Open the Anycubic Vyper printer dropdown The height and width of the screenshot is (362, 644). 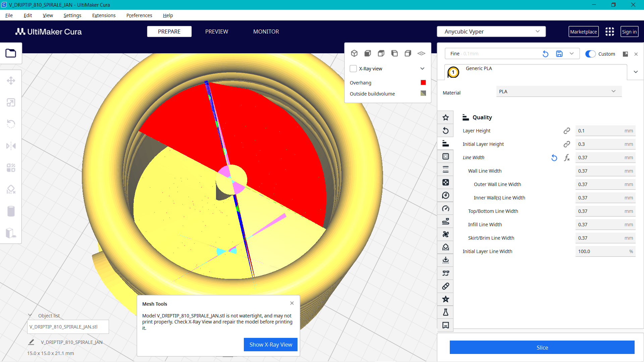[x=491, y=31]
